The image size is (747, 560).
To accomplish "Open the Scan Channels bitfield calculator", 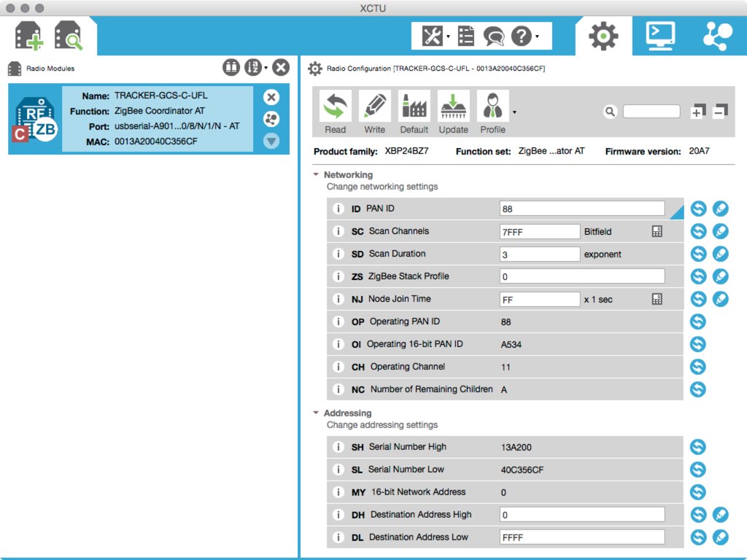I will coord(657,231).
